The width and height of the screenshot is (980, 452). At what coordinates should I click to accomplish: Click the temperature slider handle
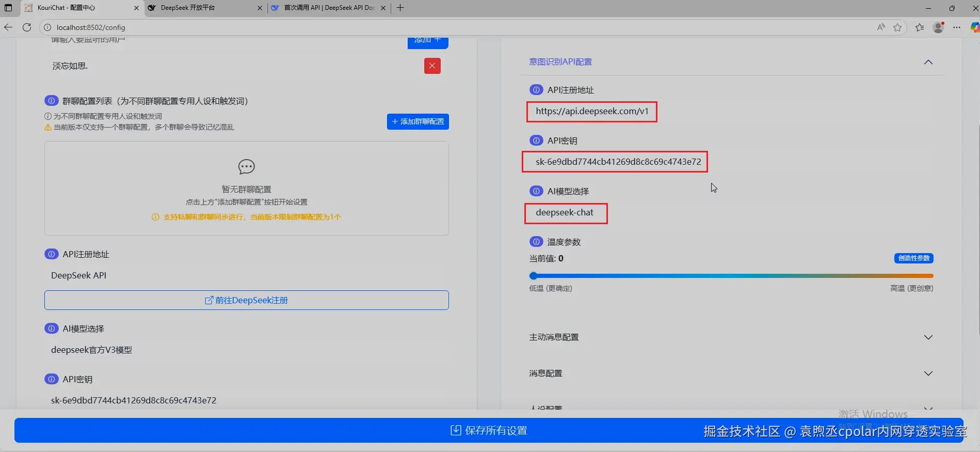coord(534,276)
